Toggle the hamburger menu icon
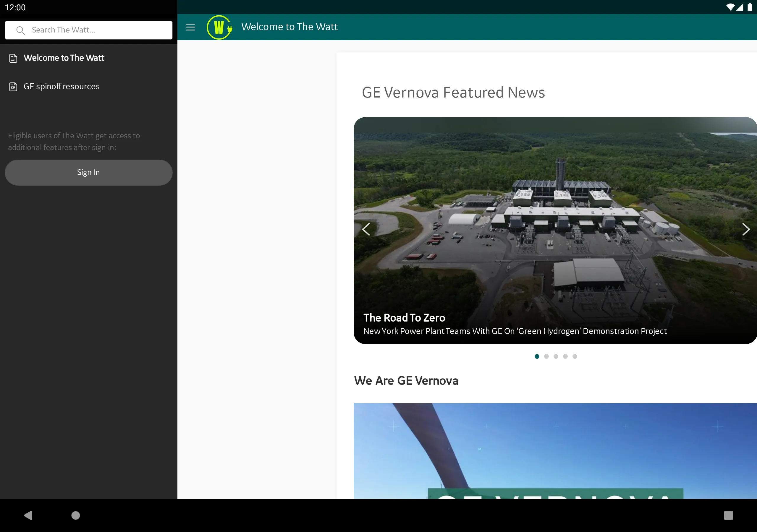 click(190, 27)
